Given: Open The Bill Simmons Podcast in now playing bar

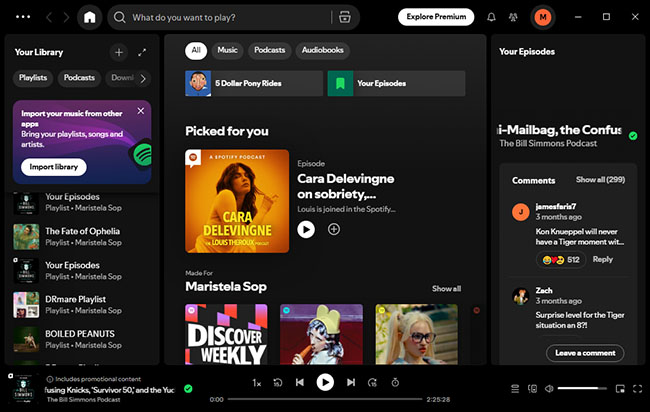Looking at the screenshot, I should point(83,400).
